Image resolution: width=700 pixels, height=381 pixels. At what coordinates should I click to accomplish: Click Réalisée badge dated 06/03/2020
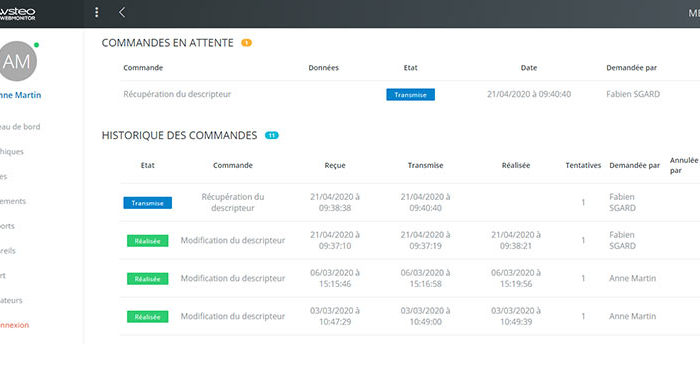pos(147,279)
